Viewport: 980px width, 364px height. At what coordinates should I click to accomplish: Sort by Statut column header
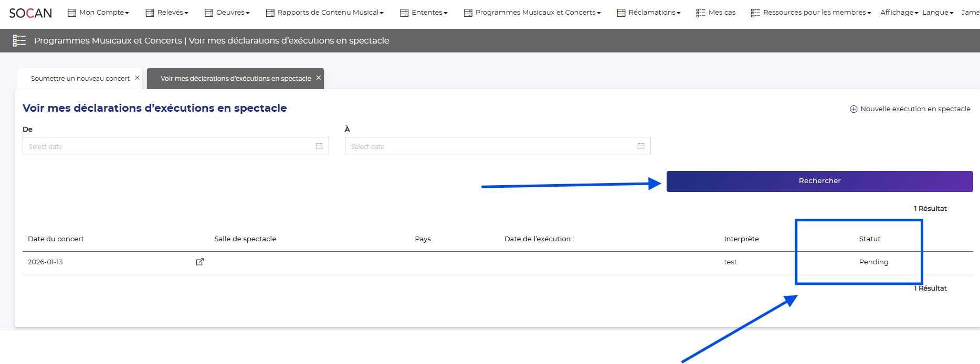(869, 239)
